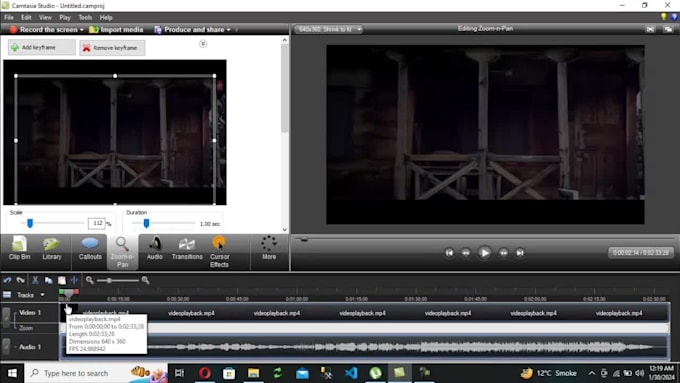
Task: Click Remove keyframe button
Action: (x=112, y=48)
